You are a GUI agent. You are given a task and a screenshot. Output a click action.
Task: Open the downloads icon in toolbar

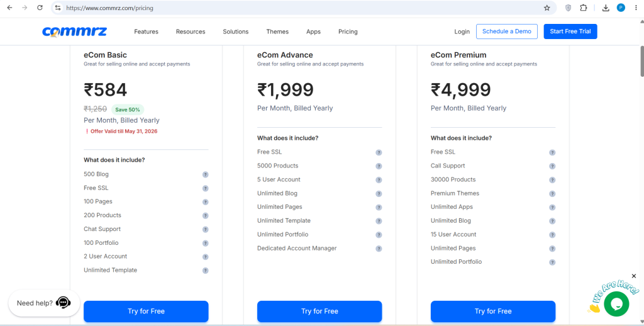tap(606, 8)
